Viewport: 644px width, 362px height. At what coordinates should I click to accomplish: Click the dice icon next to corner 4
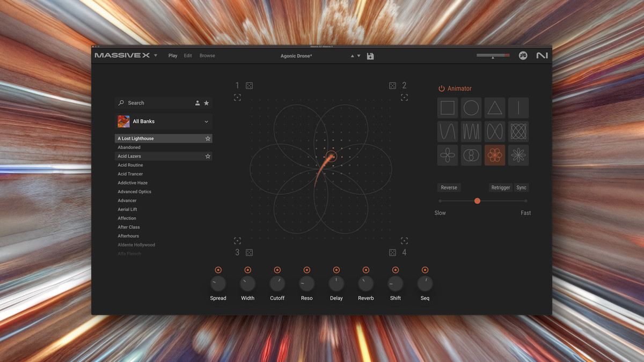(x=392, y=253)
